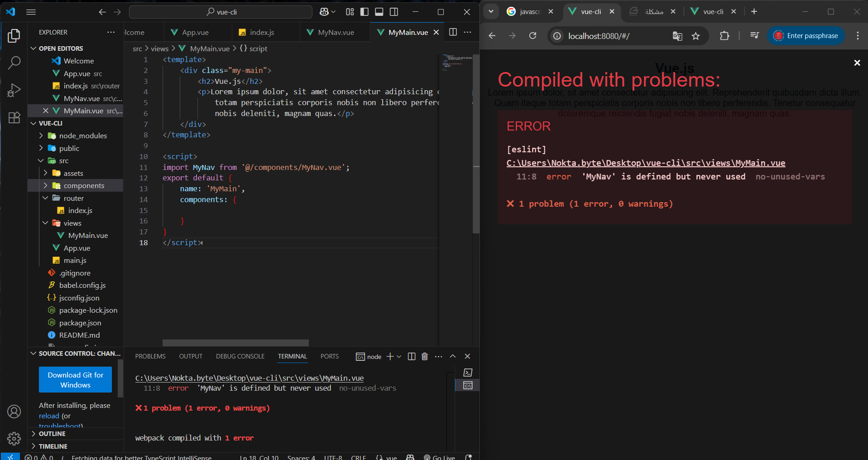This screenshot has height=460, width=868.
Task: Switch to the PROBLEMS panel tab
Action: [x=150, y=357]
